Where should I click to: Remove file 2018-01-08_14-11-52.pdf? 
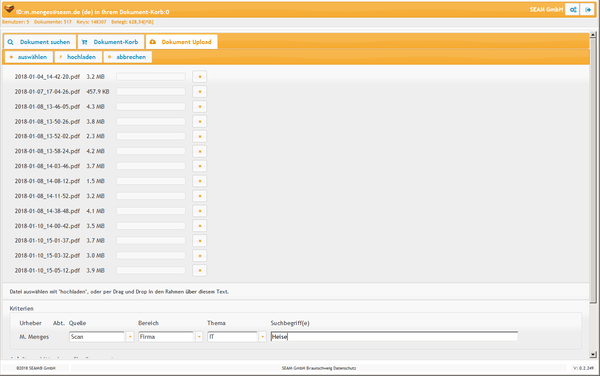point(199,196)
